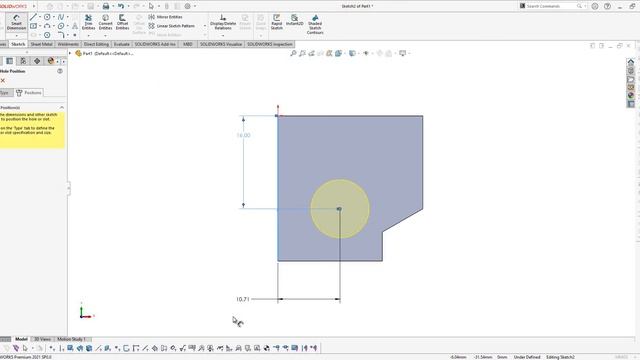Pick the Line sketch tool
The width and height of the screenshot is (640, 360).
tap(33, 17)
